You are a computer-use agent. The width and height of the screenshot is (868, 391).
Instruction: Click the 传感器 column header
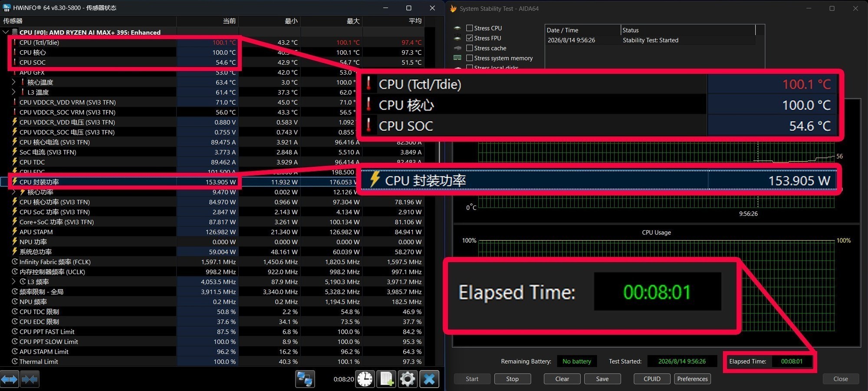[x=88, y=21]
